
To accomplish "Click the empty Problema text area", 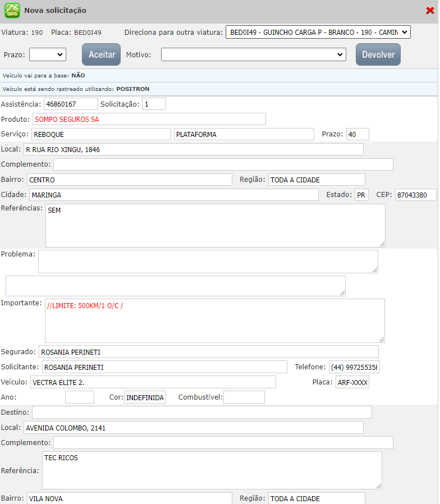I will 208,262.
